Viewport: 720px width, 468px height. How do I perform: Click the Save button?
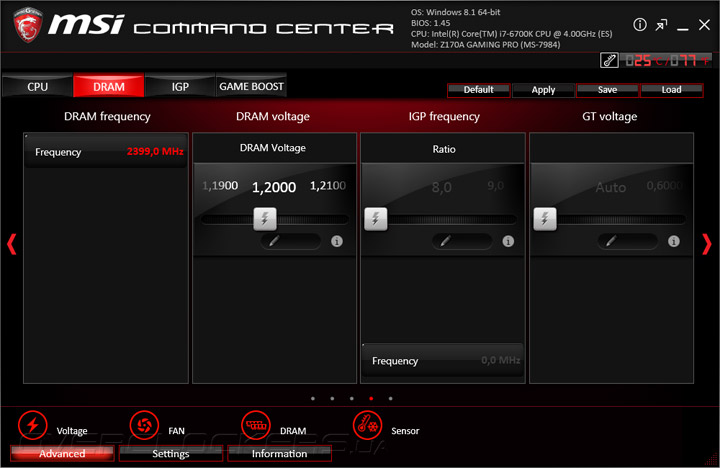pyautogui.click(x=608, y=90)
